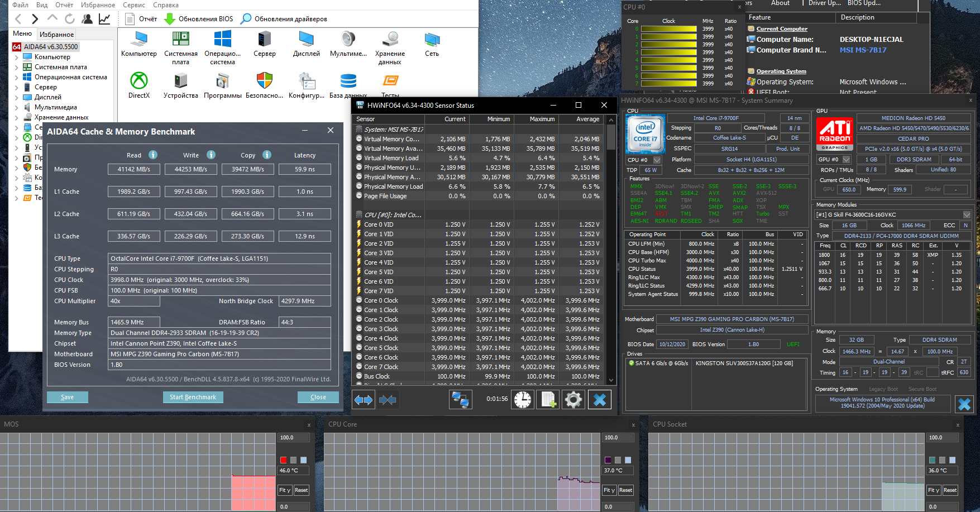Select the Core 0 Clock sensor row
980x512 pixels.
pos(479,300)
